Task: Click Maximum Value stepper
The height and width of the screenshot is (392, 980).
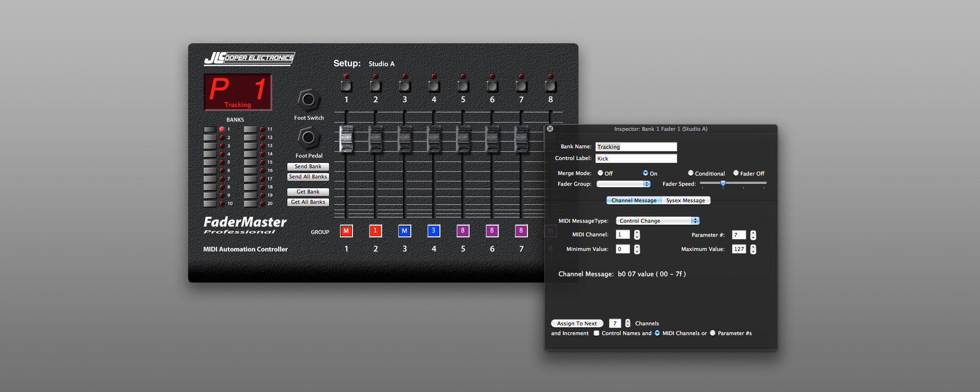Action: pos(753,249)
